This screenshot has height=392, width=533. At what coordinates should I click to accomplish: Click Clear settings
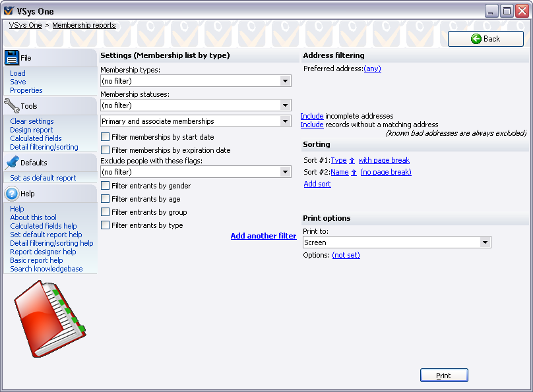(32, 121)
